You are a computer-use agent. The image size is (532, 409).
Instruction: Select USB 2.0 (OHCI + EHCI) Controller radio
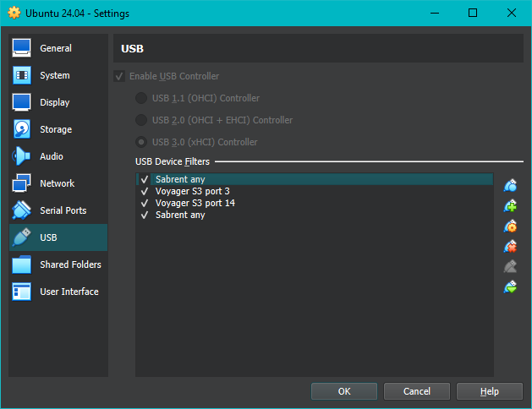(x=141, y=120)
